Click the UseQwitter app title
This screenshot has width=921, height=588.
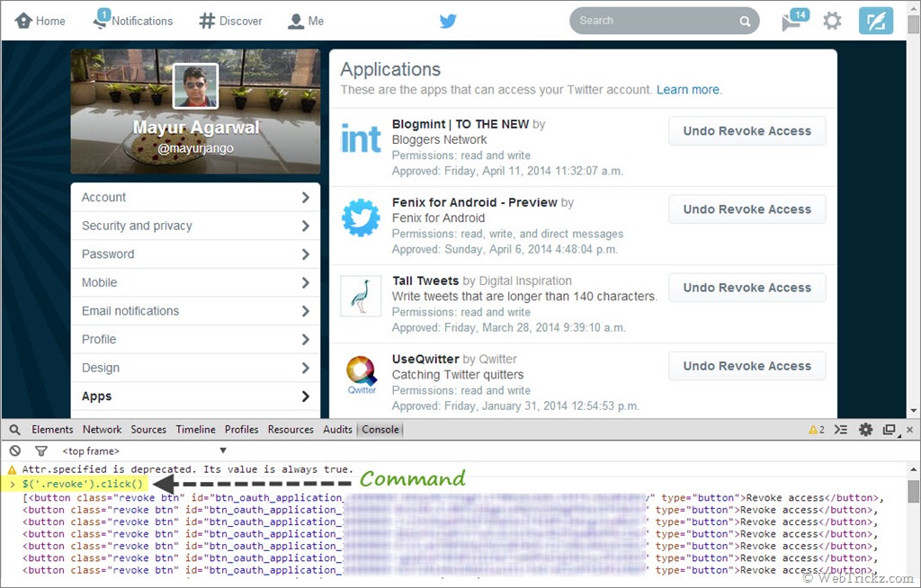[425, 359]
